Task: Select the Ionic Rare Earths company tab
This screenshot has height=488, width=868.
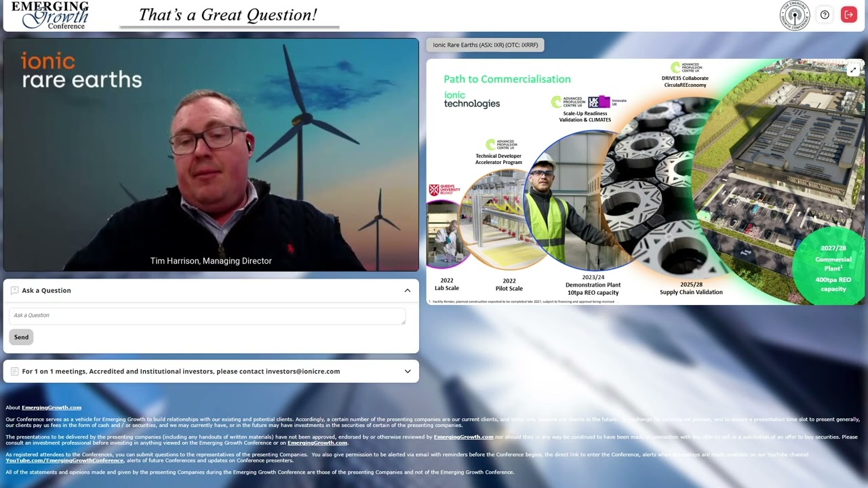Action: 486,45
